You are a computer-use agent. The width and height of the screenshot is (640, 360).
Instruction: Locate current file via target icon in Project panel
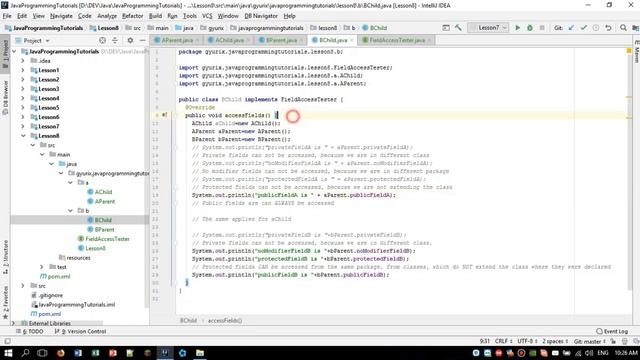102,40
